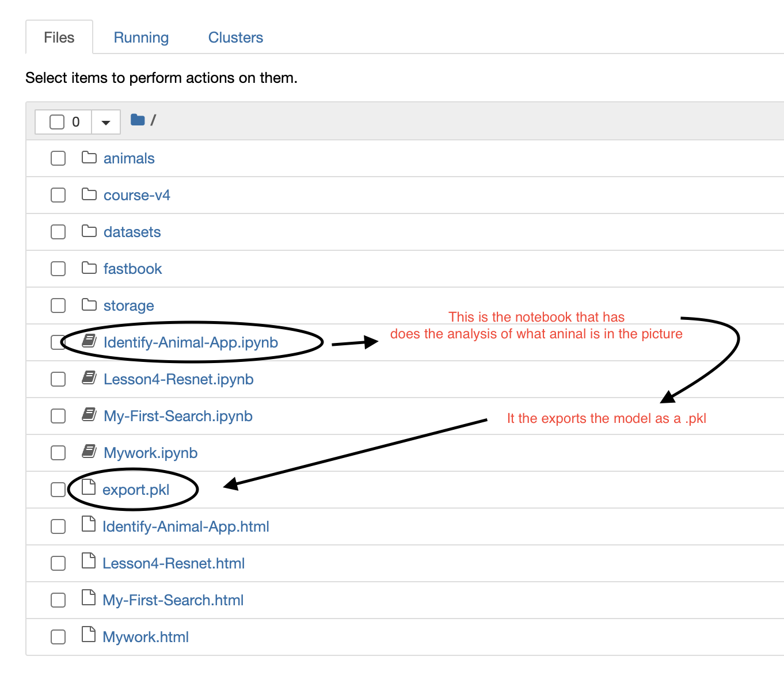Open Lesson4-Resnet.html file
The height and width of the screenshot is (687, 784).
pyautogui.click(x=173, y=563)
